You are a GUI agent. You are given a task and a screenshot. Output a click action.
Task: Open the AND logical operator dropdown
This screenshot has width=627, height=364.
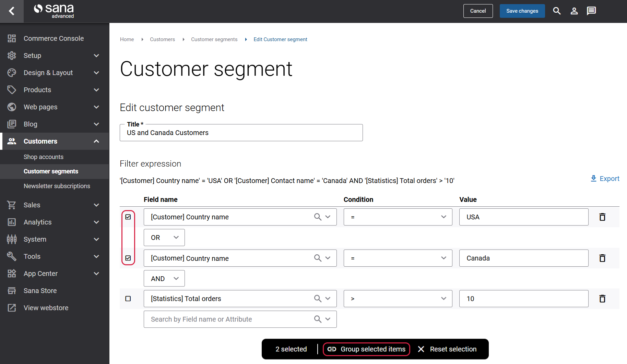pos(164,279)
